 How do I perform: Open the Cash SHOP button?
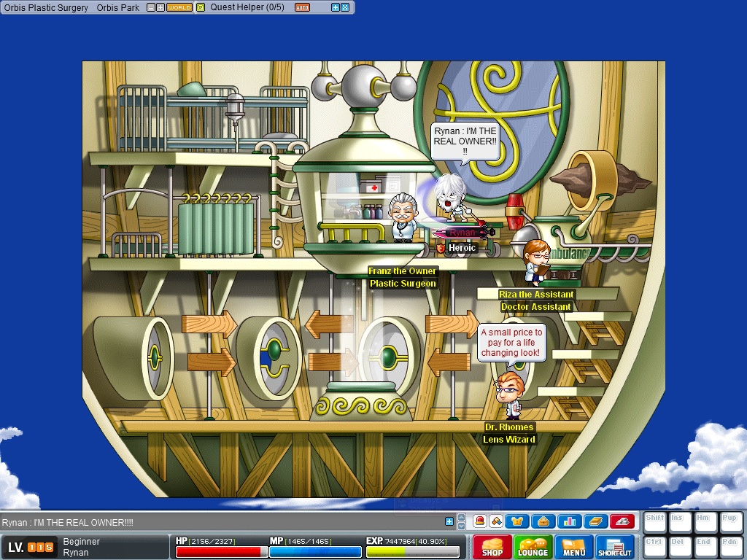click(492, 546)
